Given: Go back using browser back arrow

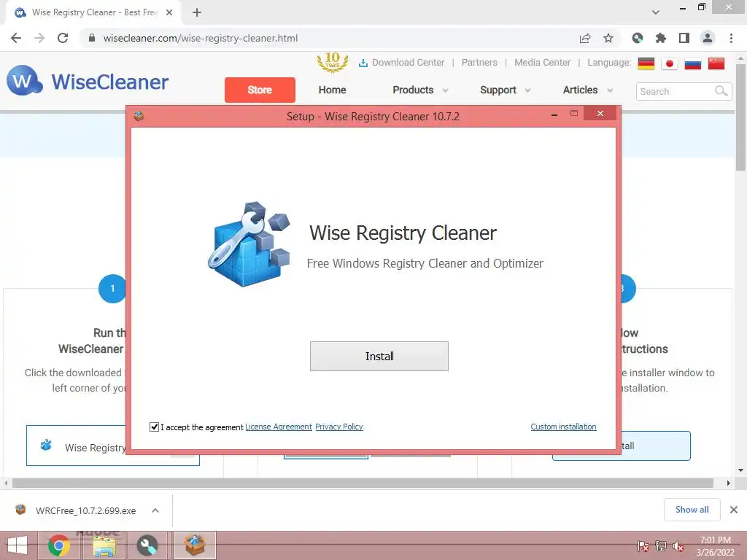Looking at the screenshot, I should coord(16,38).
